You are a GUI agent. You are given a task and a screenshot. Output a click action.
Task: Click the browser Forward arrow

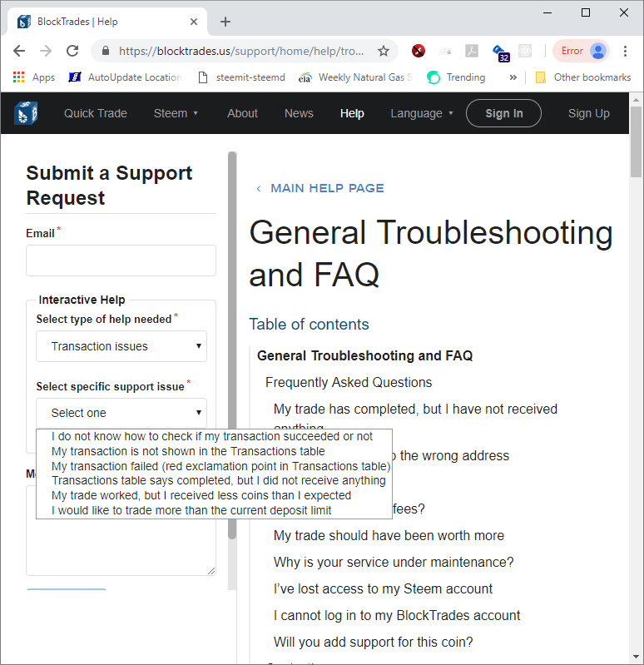[46, 51]
